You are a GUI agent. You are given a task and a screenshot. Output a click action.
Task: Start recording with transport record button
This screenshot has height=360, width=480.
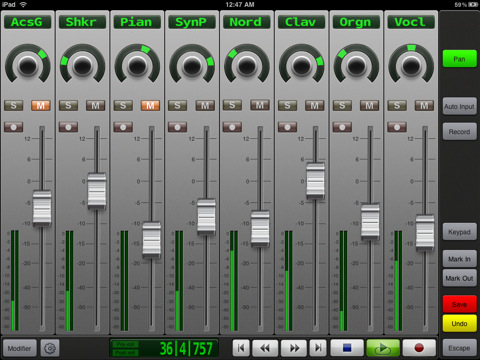[x=419, y=348]
